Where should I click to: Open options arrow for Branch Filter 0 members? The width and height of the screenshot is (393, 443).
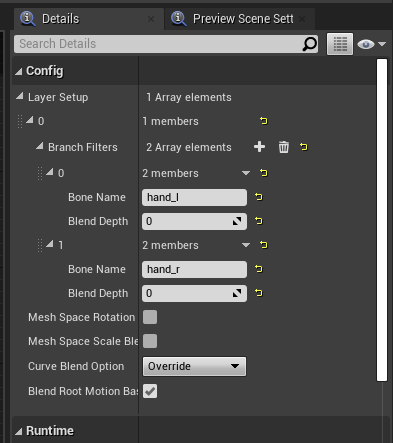click(246, 173)
